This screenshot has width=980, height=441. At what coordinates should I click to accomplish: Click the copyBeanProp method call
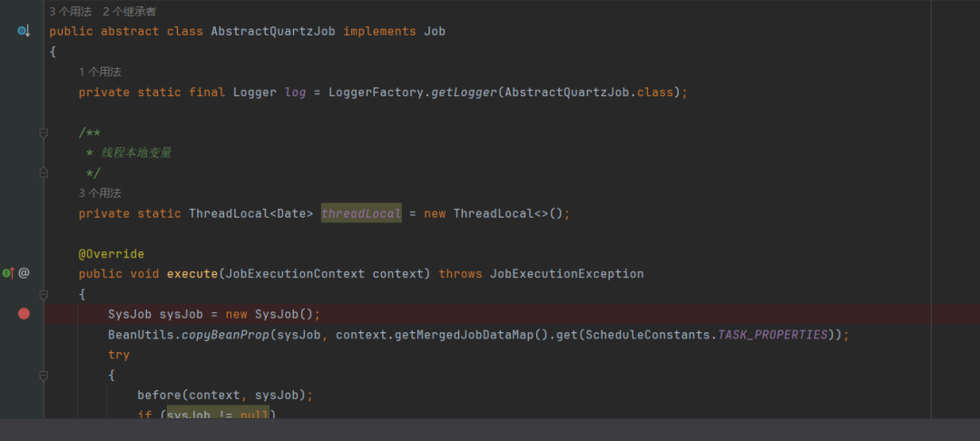(x=225, y=335)
